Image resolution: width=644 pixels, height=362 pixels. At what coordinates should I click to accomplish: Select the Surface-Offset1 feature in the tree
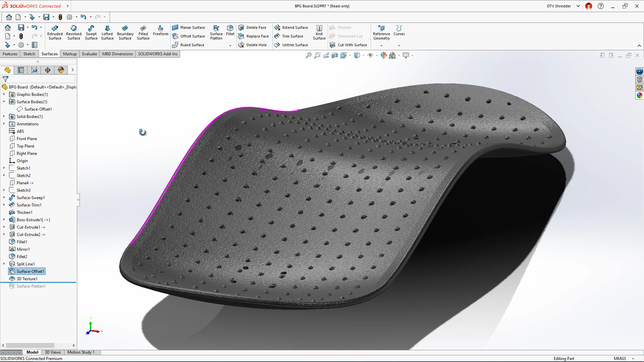[29, 271]
